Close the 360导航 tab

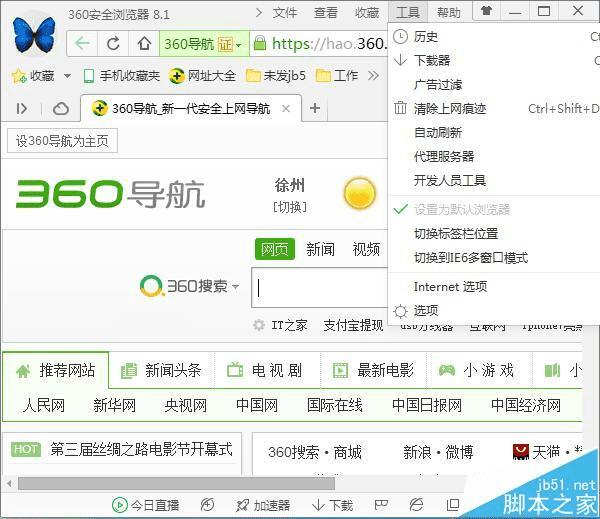click(285, 109)
